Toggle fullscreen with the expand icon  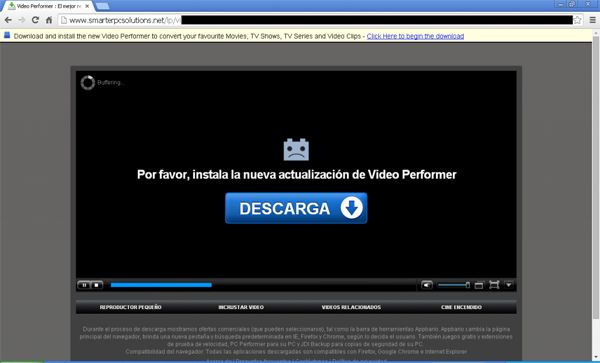tap(494, 285)
